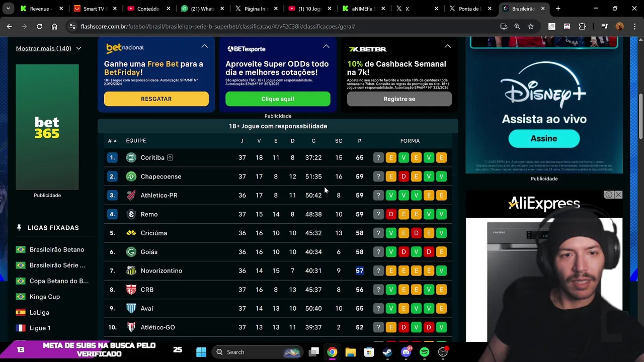Image resolution: width=644 pixels, height=362 pixels.
Task: Open Windows Start menu
Action: click(x=201, y=352)
